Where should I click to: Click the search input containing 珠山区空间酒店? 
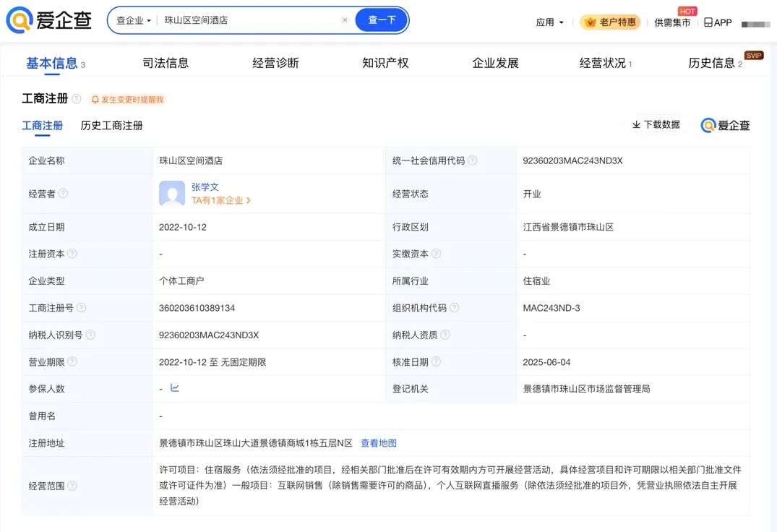(249, 20)
